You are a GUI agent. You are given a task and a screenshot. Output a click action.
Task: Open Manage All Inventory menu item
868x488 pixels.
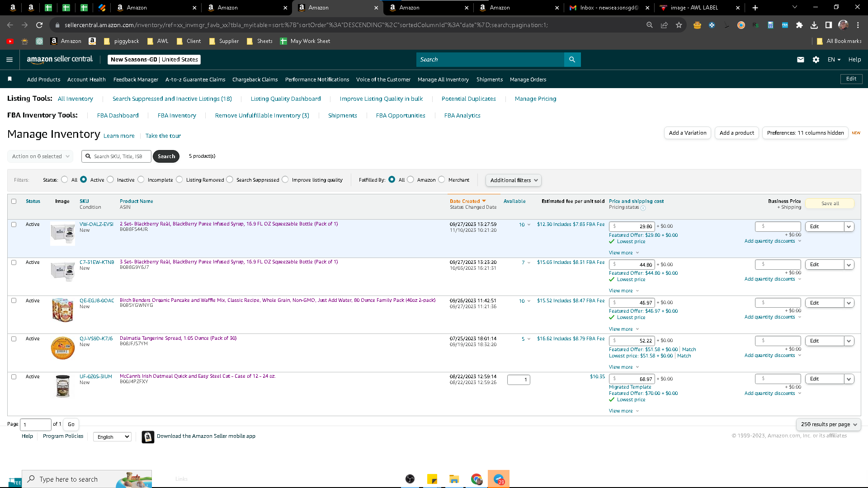[443, 80]
